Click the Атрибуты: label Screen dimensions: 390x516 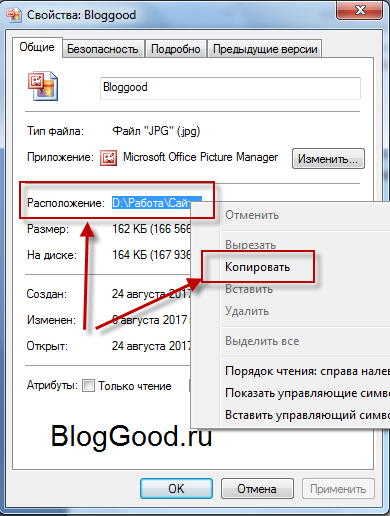point(52,385)
